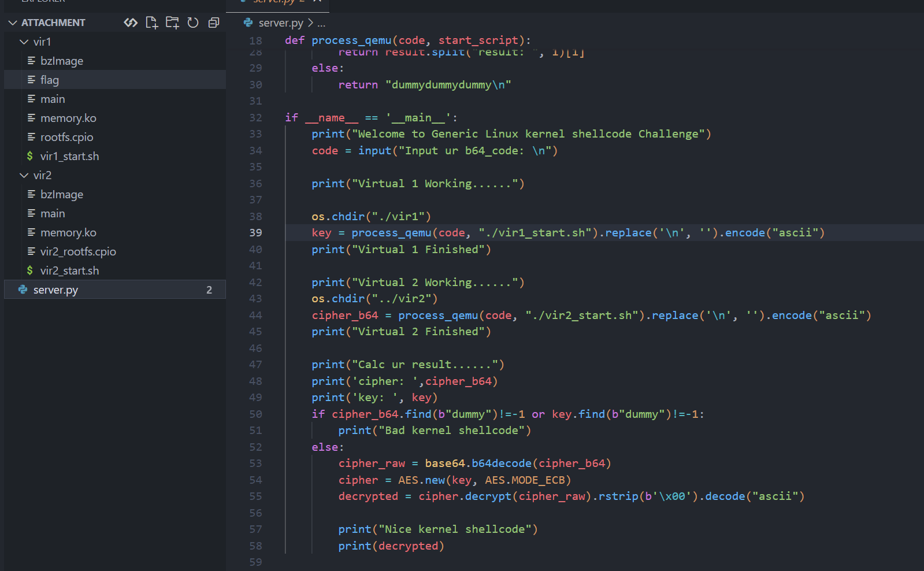Image resolution: width=924 pixels, height=571 pixels.
Task: Click the file icon beside flag
Action: click(x=31, y=80)
